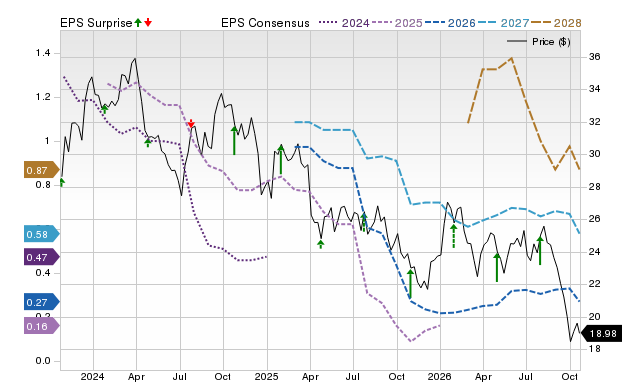Toggle the 2024 consensus legend entry
This screenshot has height=382, width=640.
pyautogui.click(x=344, y=23)
